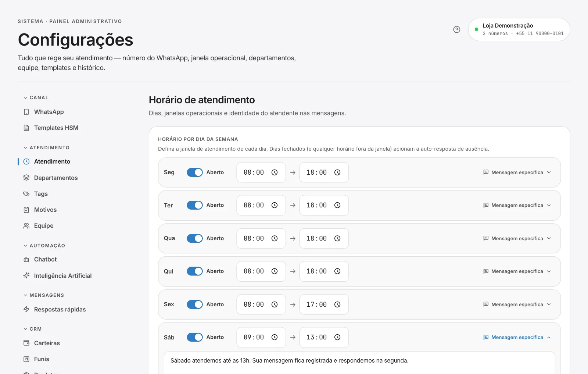The width and height of the screenshot is (588, 374).
Task: Open WhatsApp settings page
Action: coord(49,112)
